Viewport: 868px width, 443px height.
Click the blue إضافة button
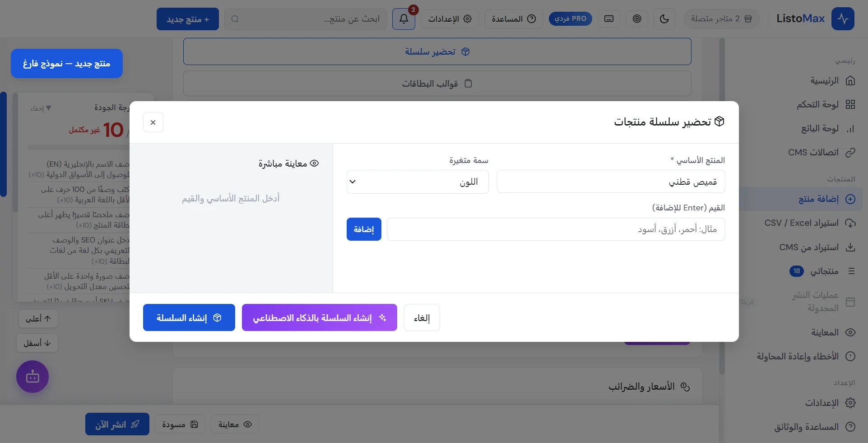point(364,229)
